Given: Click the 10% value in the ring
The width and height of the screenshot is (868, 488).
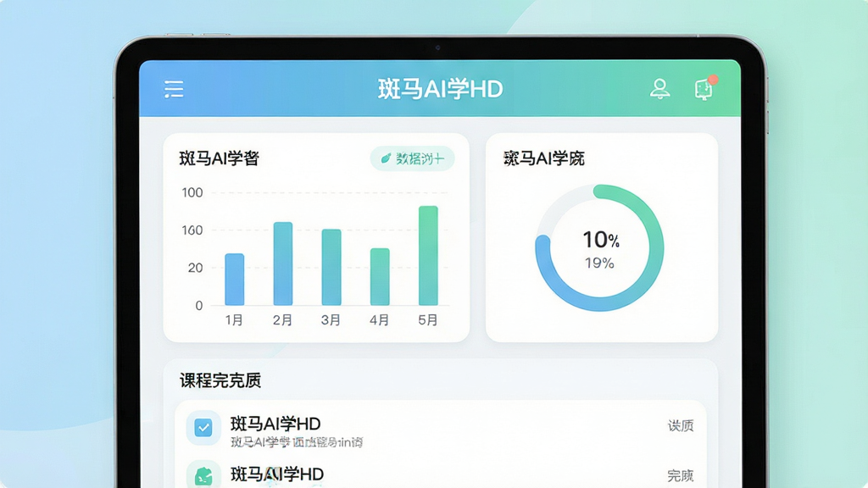Looking at the screenshot, I should coord(601,240).
